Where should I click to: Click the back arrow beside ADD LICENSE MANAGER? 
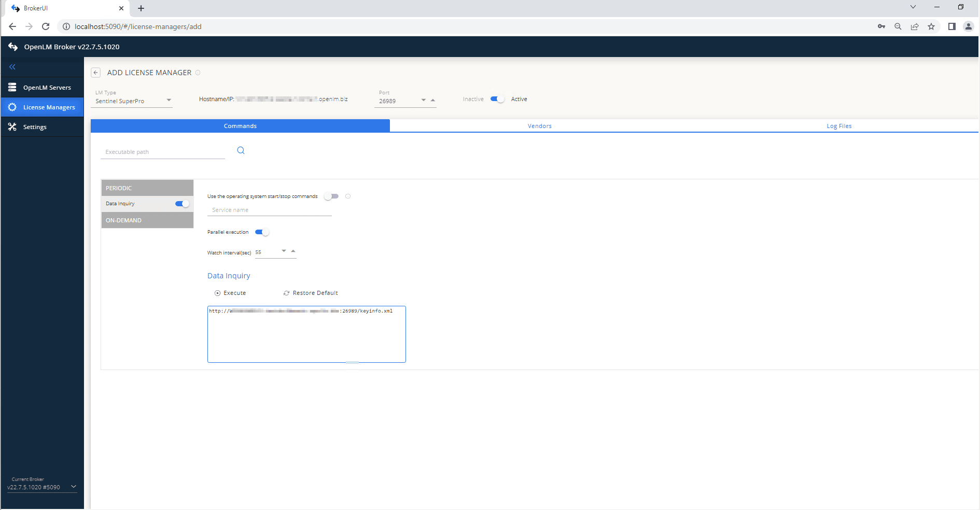(95, 73)
